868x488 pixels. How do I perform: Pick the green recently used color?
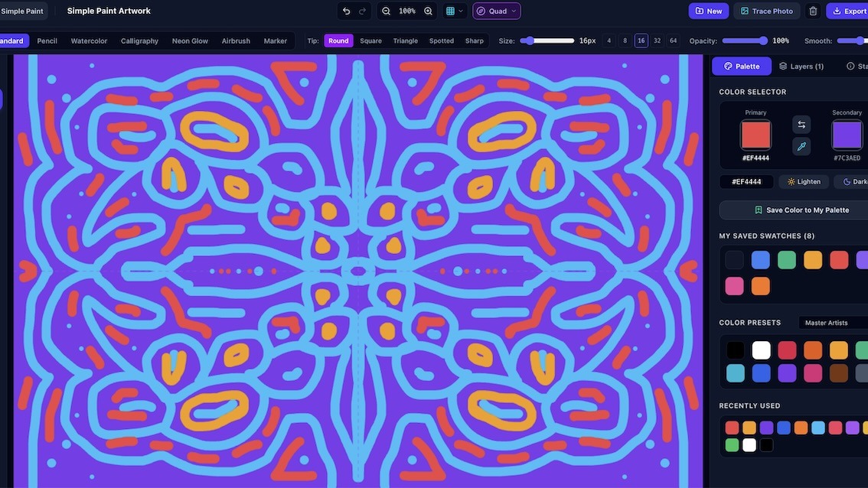[x=732, y=445]
